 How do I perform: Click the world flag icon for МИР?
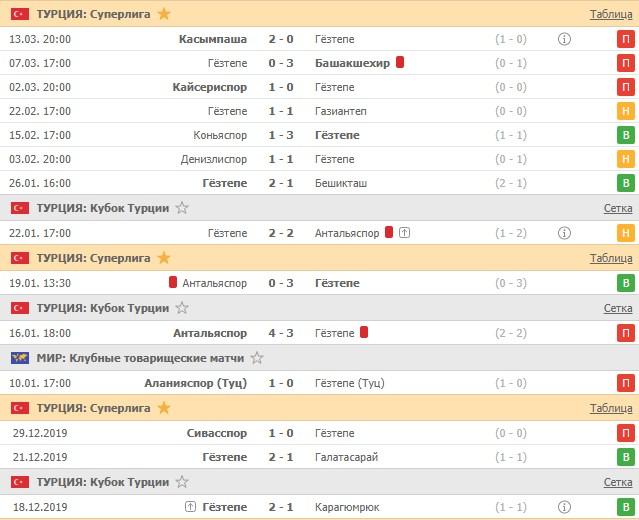coord(19,357)
